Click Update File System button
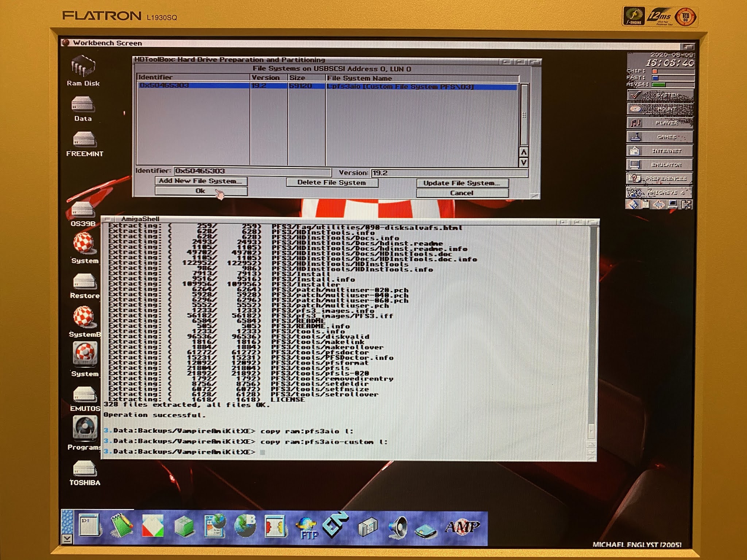 pos(462,183)
